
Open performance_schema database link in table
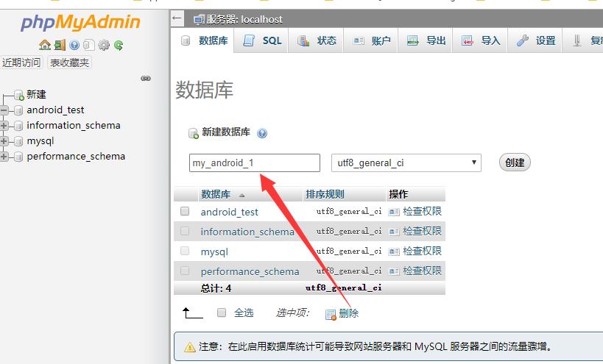[250, 271]
